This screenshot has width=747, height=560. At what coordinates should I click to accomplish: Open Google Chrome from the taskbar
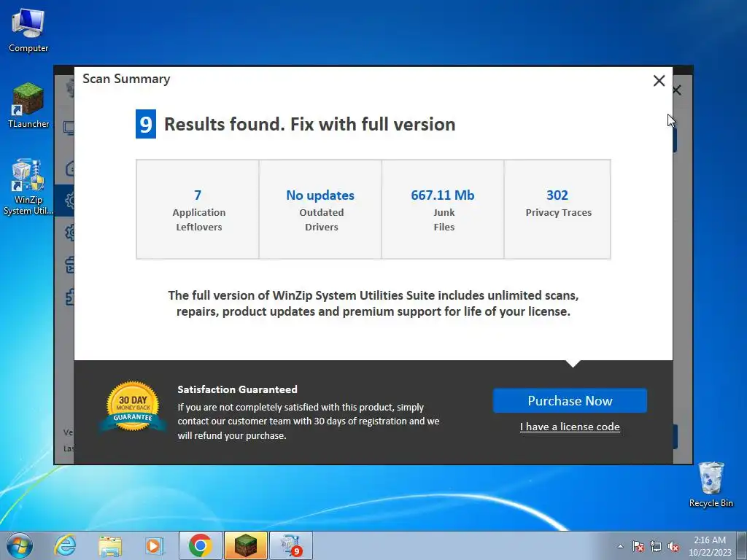pyautogui.click(x=200, y=545)
